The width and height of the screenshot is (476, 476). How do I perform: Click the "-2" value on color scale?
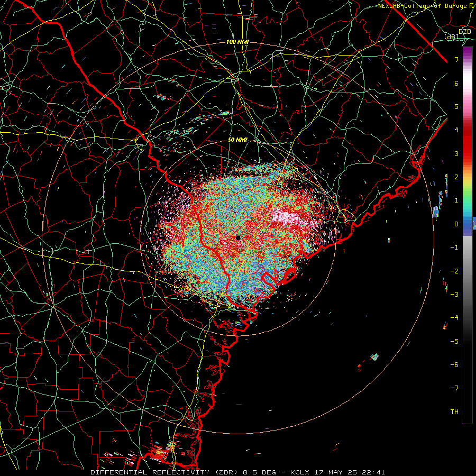[454, 271]
